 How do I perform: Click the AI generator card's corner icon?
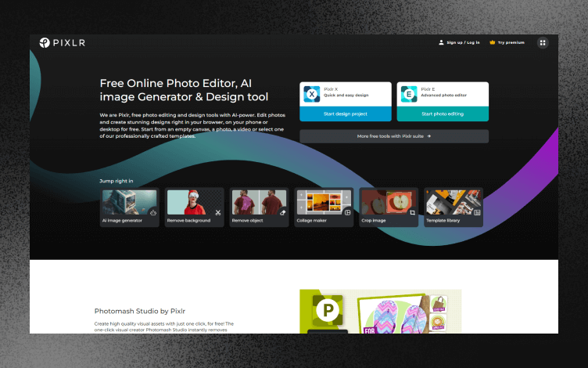[152, 212]
